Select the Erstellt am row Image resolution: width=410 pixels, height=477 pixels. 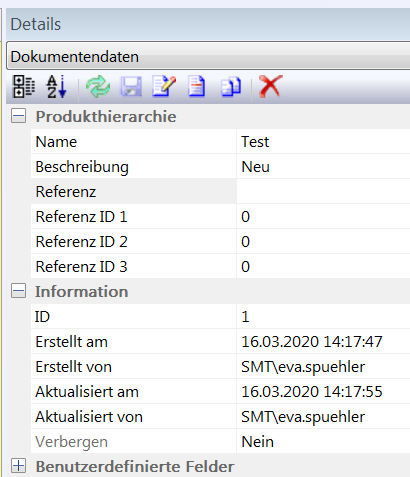point(220,342)
